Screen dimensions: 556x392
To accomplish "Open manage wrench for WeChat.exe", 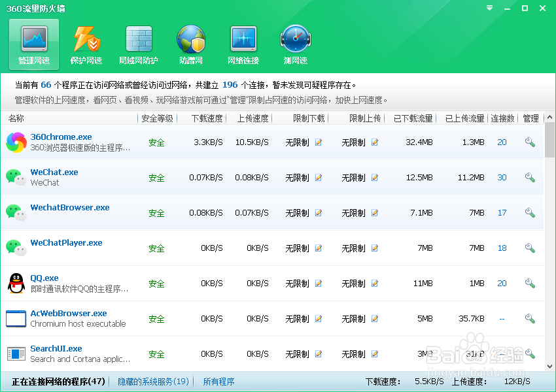I will click(530, 177).
